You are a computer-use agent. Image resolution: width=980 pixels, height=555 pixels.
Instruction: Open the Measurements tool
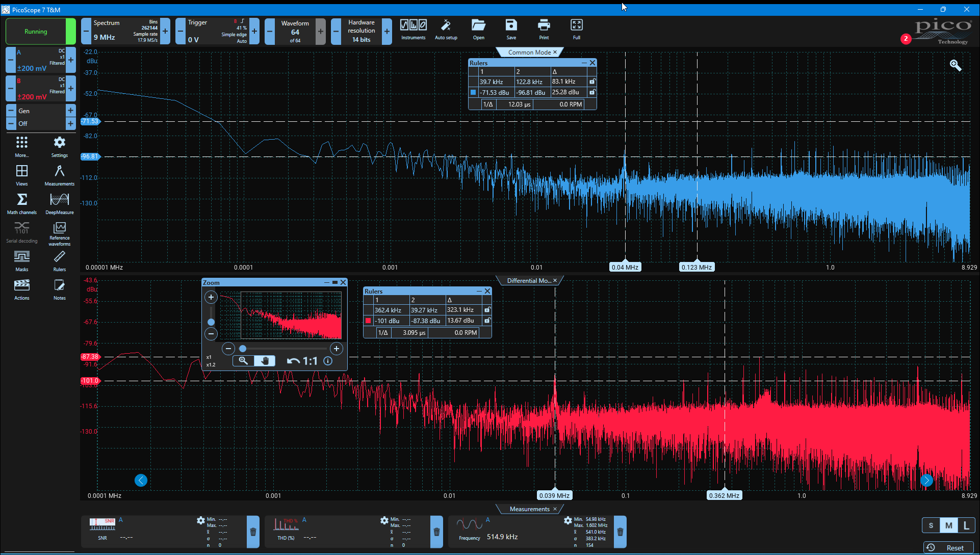[x=60, y=175]
